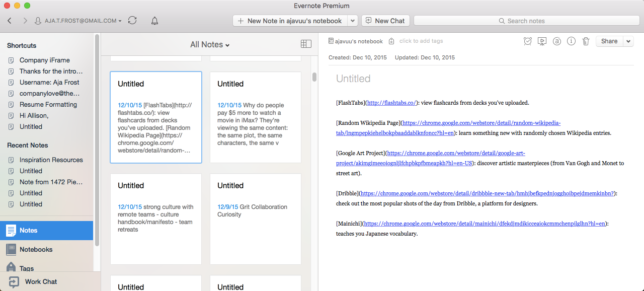Screen dimensions: 644x291
Task: Switch note list view layout icon
Action: coord(306,44)
